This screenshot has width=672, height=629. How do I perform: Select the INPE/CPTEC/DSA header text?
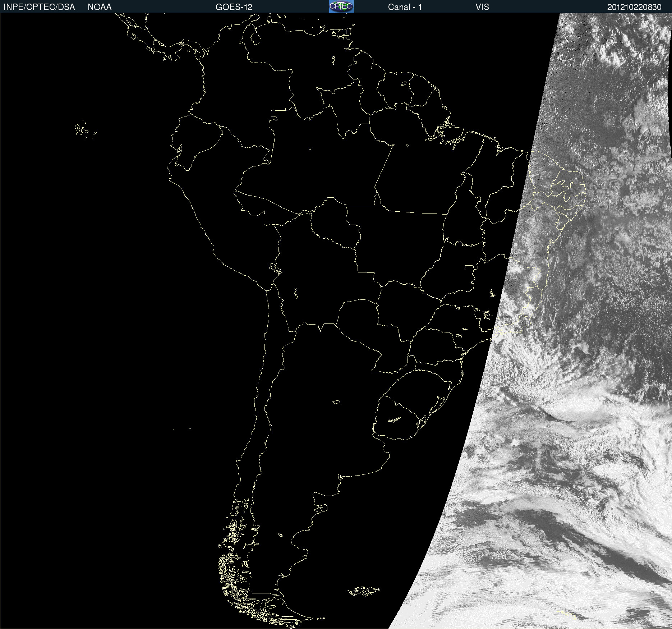[x=39, y=7]
